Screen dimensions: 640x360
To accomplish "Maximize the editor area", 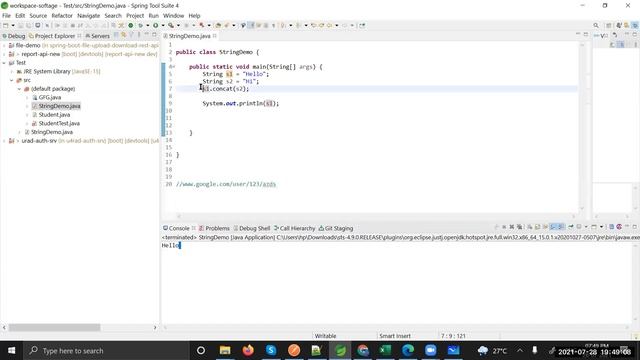I will coord(586,35).
